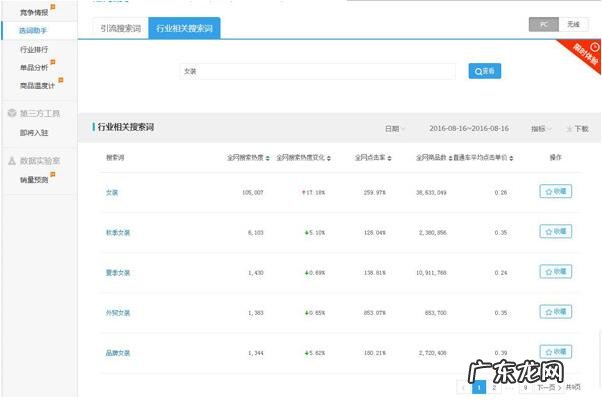The height and width of the screenshot is (401, 602).
Task: Click product count 2,720,406 in 品牌女装 row
Action: point(433,353)
